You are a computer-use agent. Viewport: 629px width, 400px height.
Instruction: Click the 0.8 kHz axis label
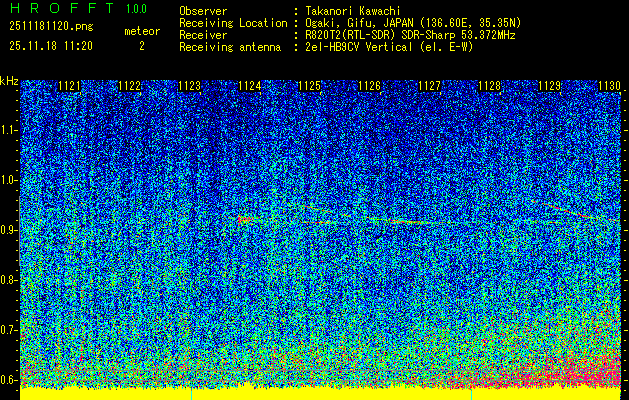click(x=7, y=280)
